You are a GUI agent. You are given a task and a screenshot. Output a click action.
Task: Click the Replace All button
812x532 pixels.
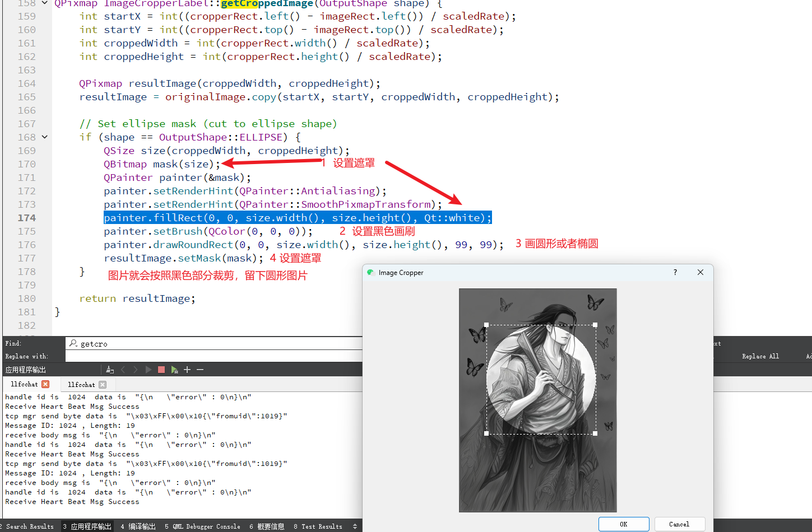pos(760,356)
